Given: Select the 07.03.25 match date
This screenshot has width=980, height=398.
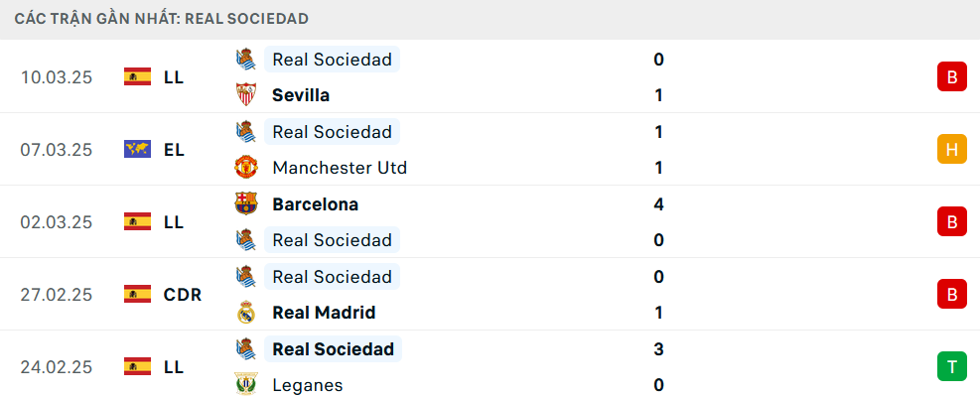Looking at the screenshot, I should 57,150.
